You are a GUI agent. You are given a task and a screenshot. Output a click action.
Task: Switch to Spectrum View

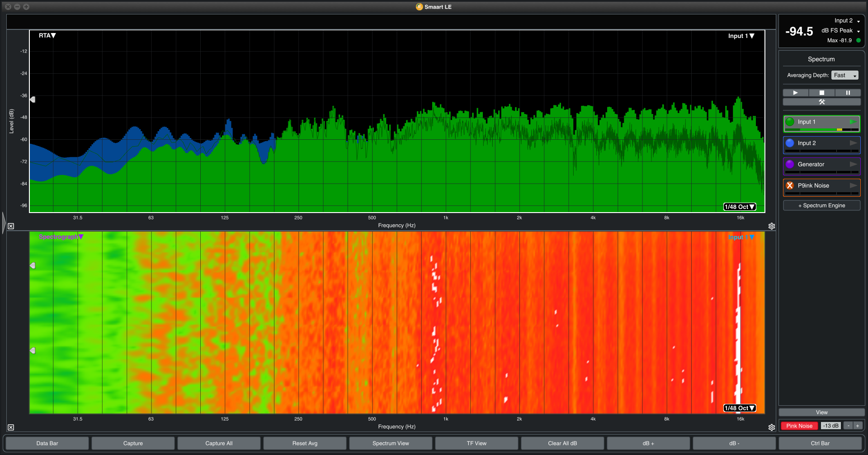[391, 443]
